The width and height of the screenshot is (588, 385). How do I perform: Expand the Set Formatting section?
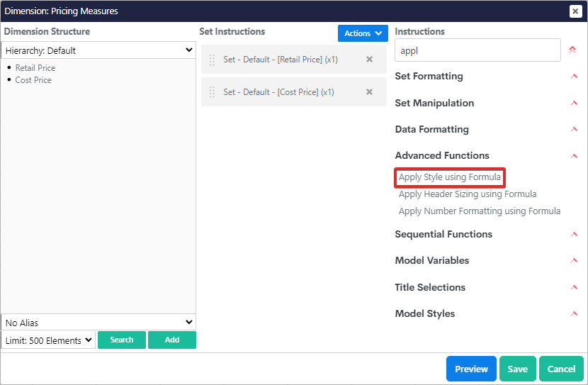(x=574, y=77)
